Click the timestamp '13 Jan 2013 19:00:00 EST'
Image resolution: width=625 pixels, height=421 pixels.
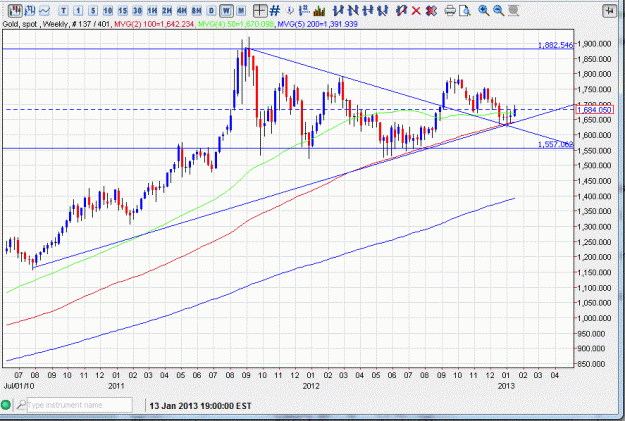[x=200, y=406]
